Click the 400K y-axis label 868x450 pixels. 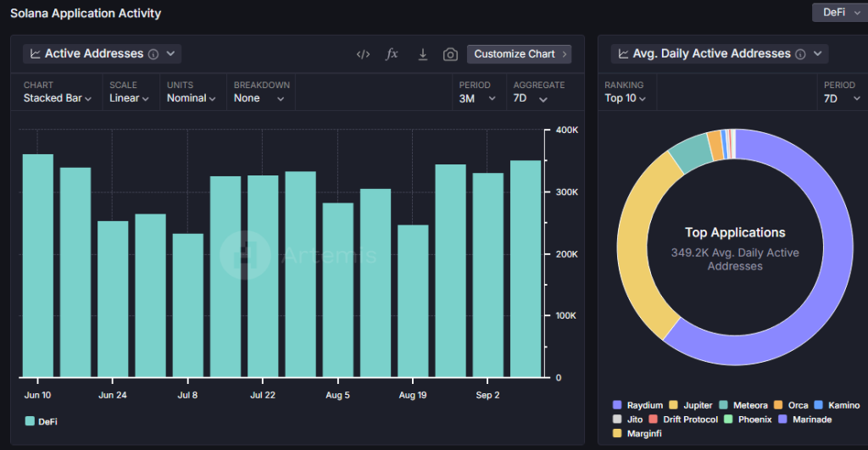(567, 130)
